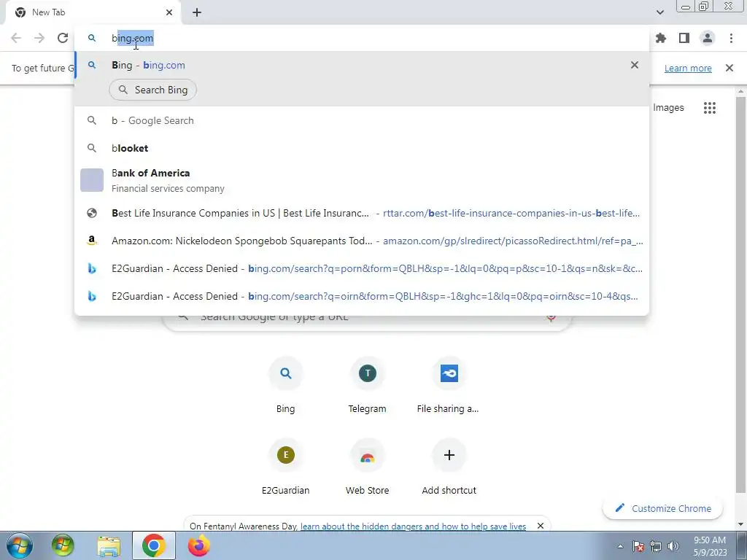Open E2Guardian suggestion with q=oirn URL
Viewport: 747px width, 560px height.
(362, 296)
